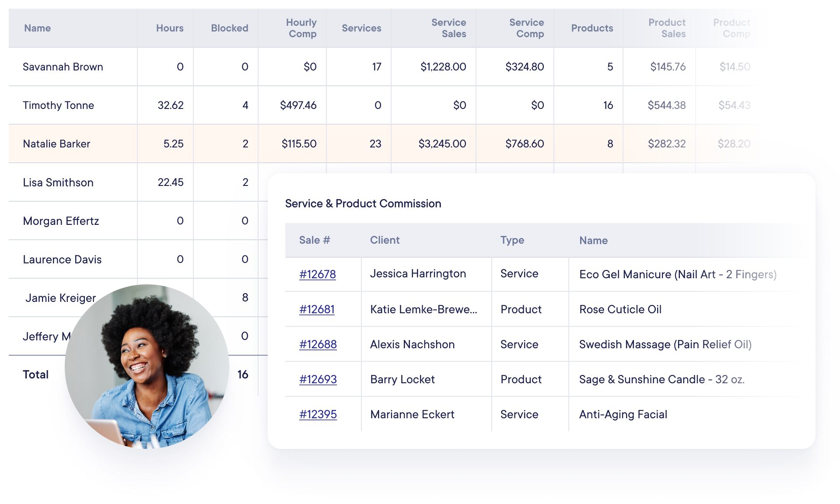Sort the table by Hours column

point(170,28)
